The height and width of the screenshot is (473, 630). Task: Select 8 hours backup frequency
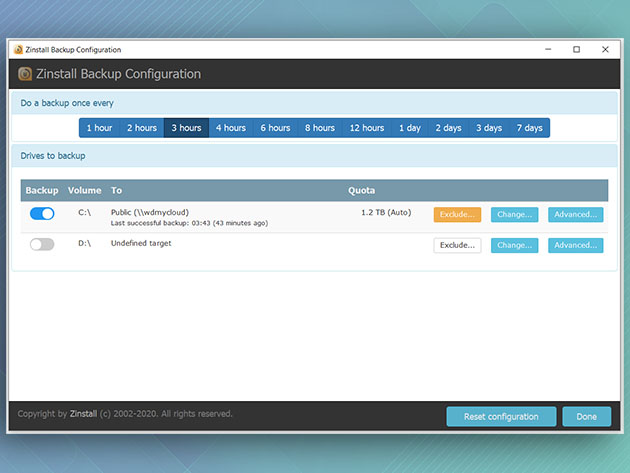pos(320,128)
